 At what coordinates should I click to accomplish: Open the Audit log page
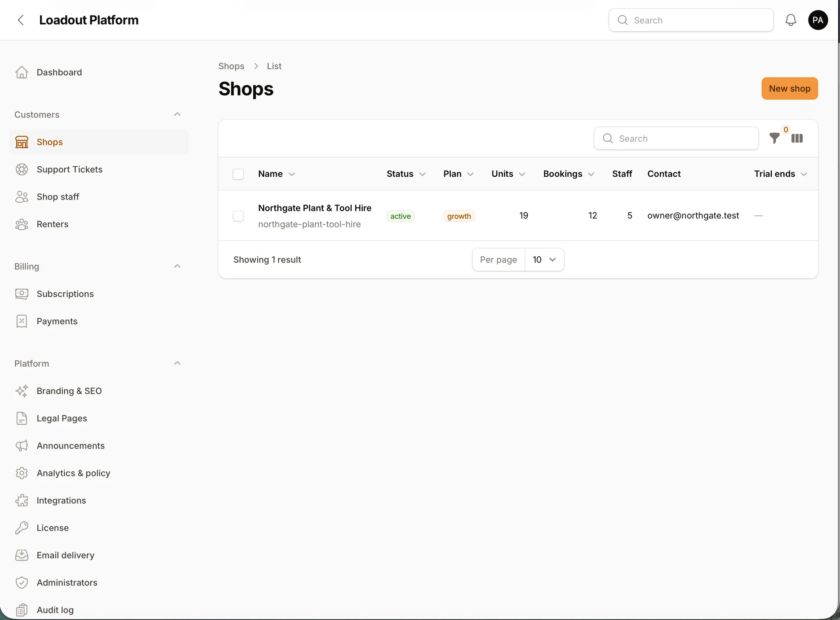click(x=99, y=609)
